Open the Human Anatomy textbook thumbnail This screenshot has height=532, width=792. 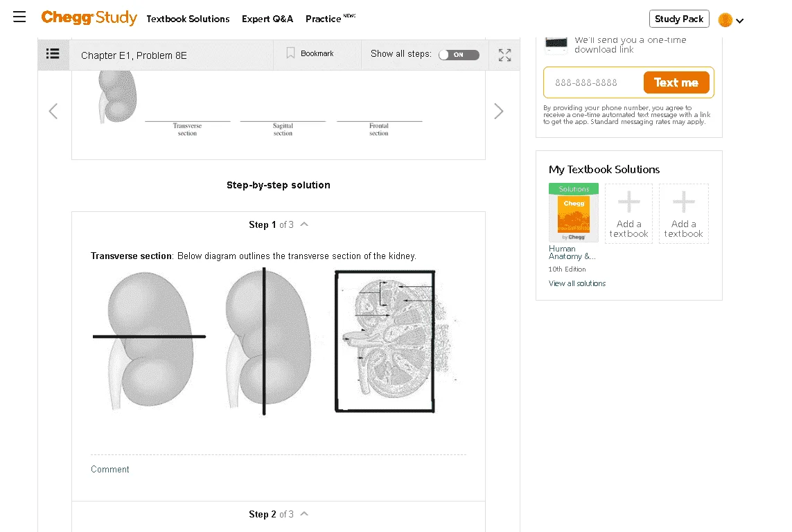coord(574,213)
